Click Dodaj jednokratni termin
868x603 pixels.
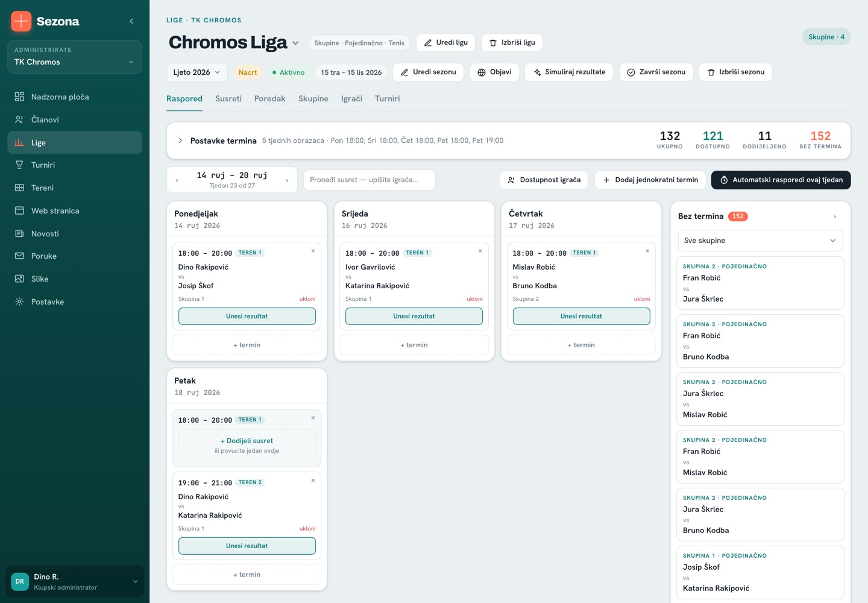[x=650, y=180]
